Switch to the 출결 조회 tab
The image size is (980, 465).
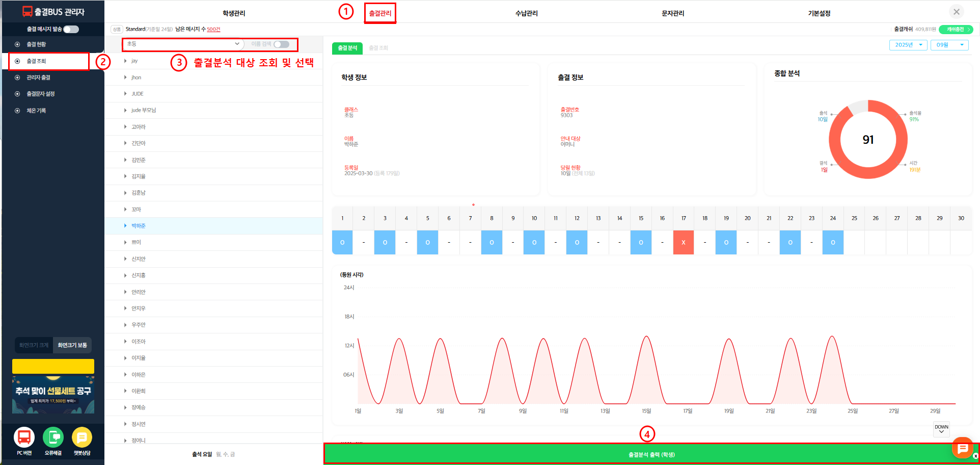[x=378, y=48]
